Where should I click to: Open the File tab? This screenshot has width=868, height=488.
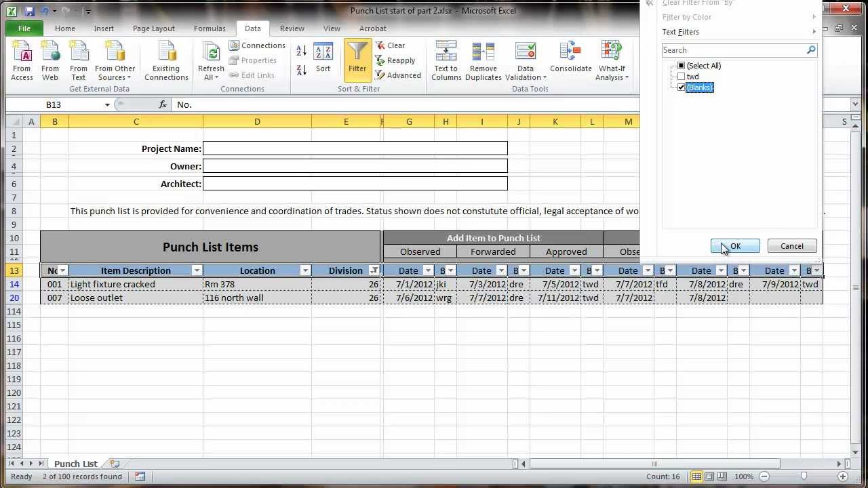tap(24, 28)
